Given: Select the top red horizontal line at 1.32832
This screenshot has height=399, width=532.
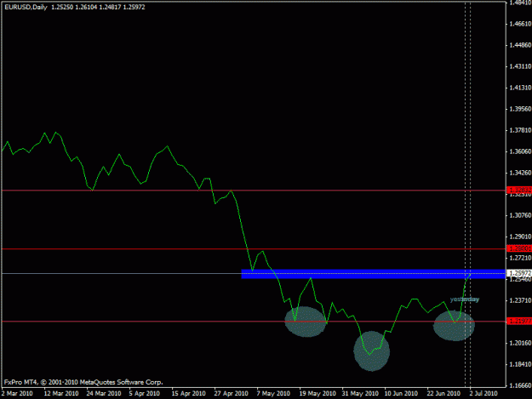Looking at the screenshot, I should (x=254, y=191).
